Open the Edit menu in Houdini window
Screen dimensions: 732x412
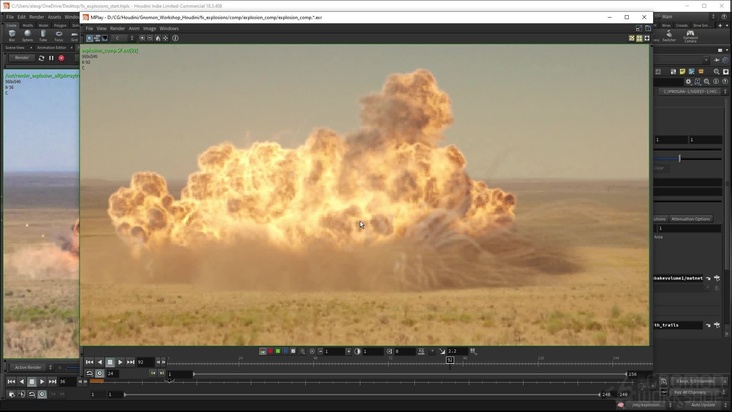[21, 17]
